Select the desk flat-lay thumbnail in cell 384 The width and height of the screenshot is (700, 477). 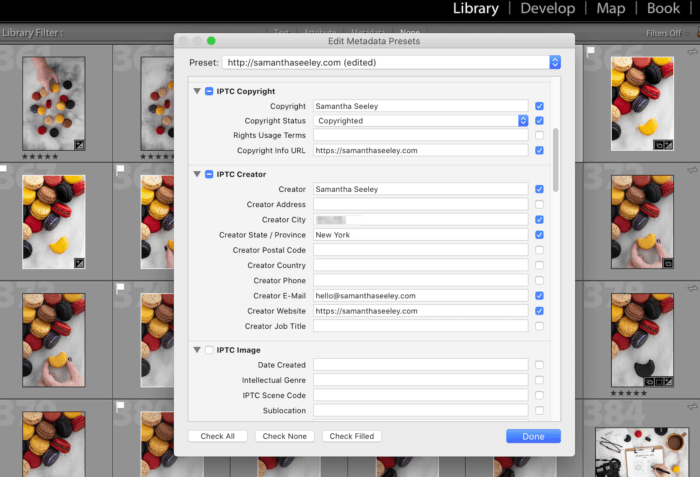coord(642,452)
